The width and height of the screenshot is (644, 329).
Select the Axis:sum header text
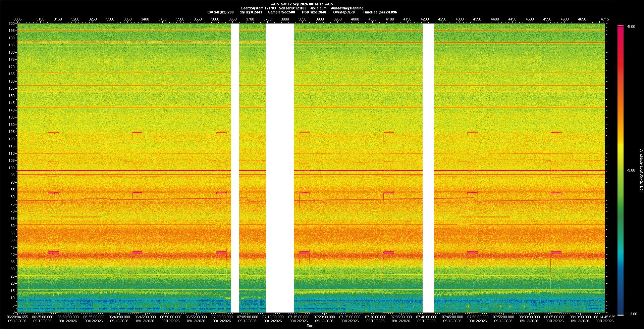coord(318,8)
